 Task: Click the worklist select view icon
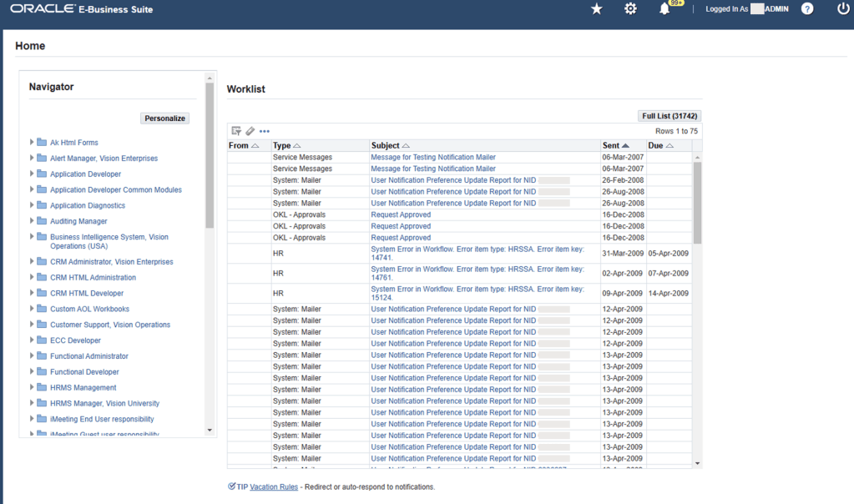click(x=236, y=131)
